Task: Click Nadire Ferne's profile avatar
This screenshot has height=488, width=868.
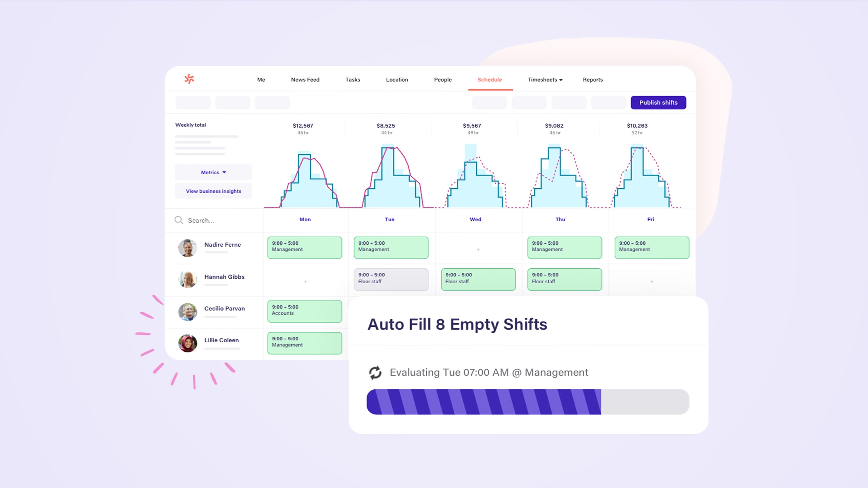Action: coord(186,247)
